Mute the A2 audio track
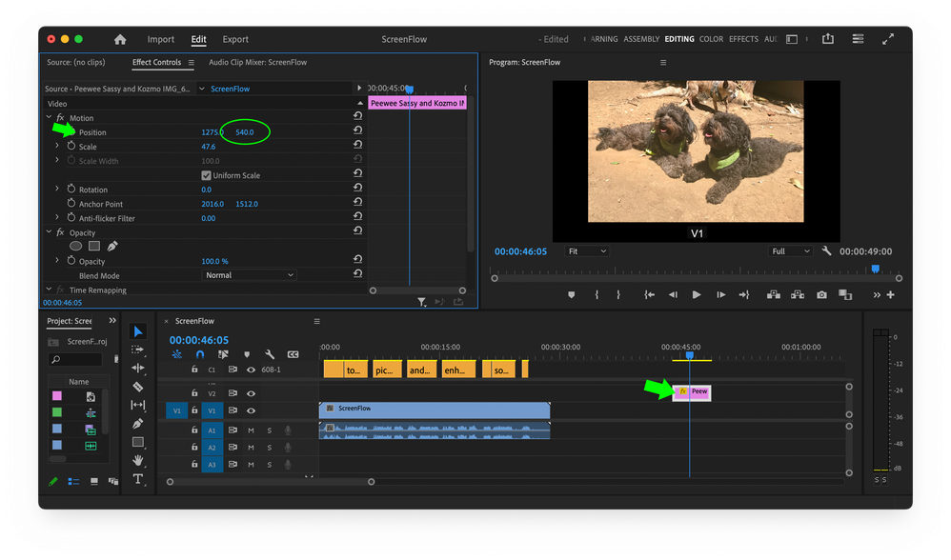The image size is (951, 560). 251,448
